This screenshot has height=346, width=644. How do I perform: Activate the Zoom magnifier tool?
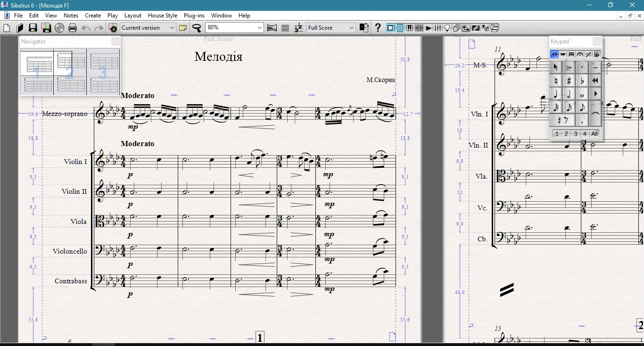197,27
